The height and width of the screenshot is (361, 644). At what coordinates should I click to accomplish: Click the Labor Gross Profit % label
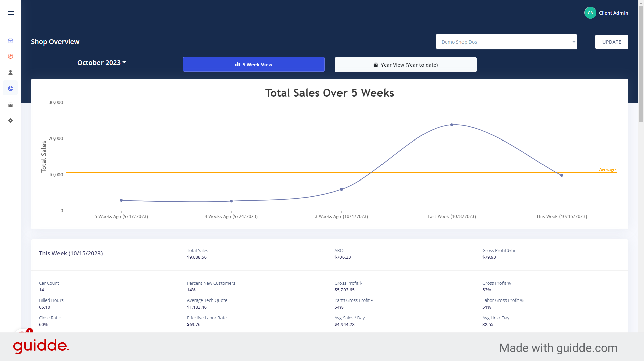tap(503, 300)
